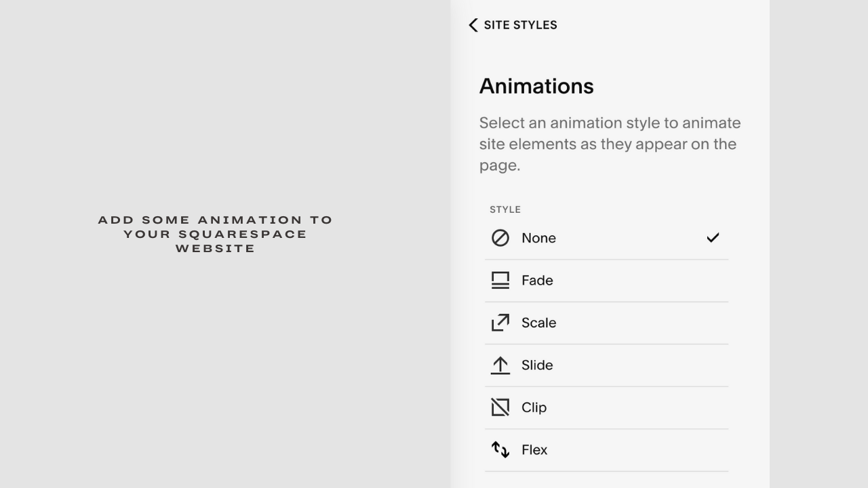Click the None animation circle-slash icon
The image size is (868, 488).
pos(500,238)
